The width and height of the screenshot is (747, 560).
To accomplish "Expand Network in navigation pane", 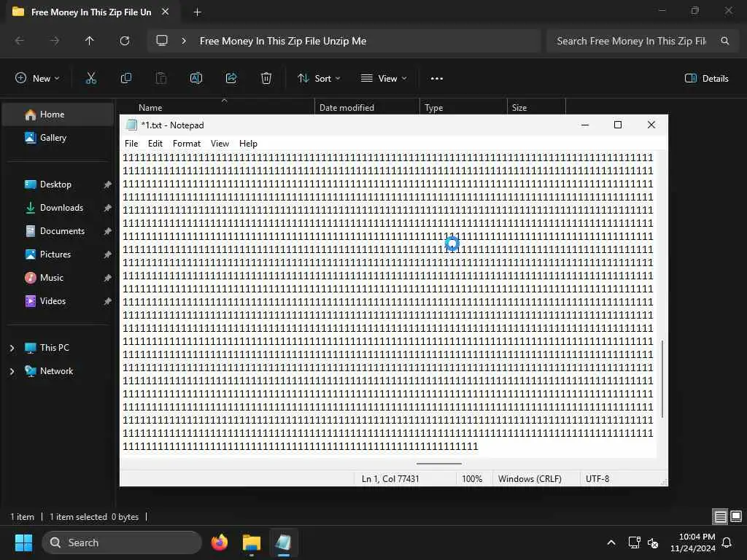I will point(12,371).
